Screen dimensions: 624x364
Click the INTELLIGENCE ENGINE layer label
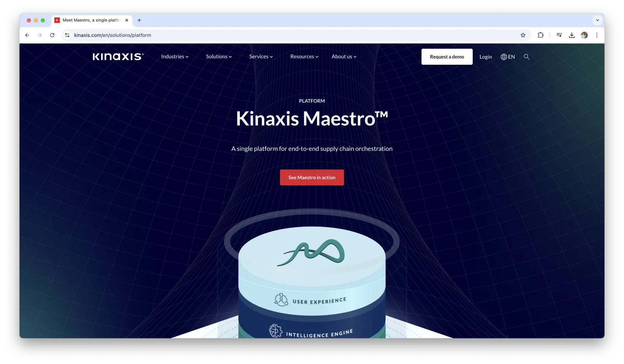[319, 333]
